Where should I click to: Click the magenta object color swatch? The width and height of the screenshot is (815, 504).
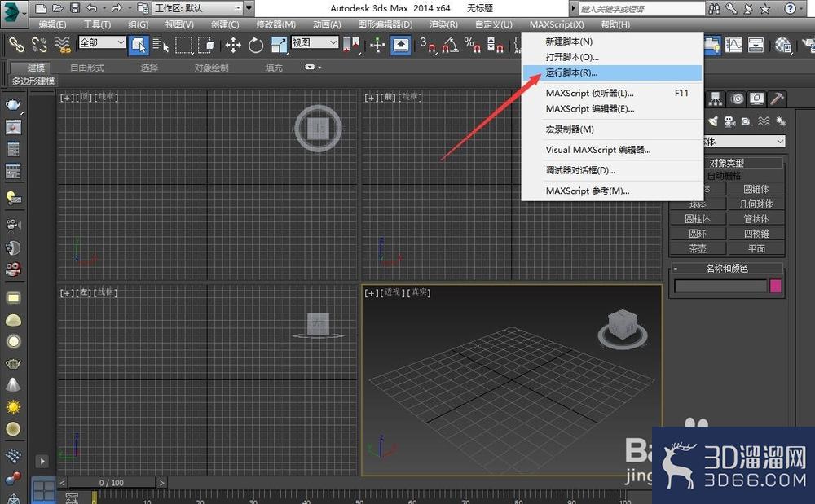[x=776, y=286]
